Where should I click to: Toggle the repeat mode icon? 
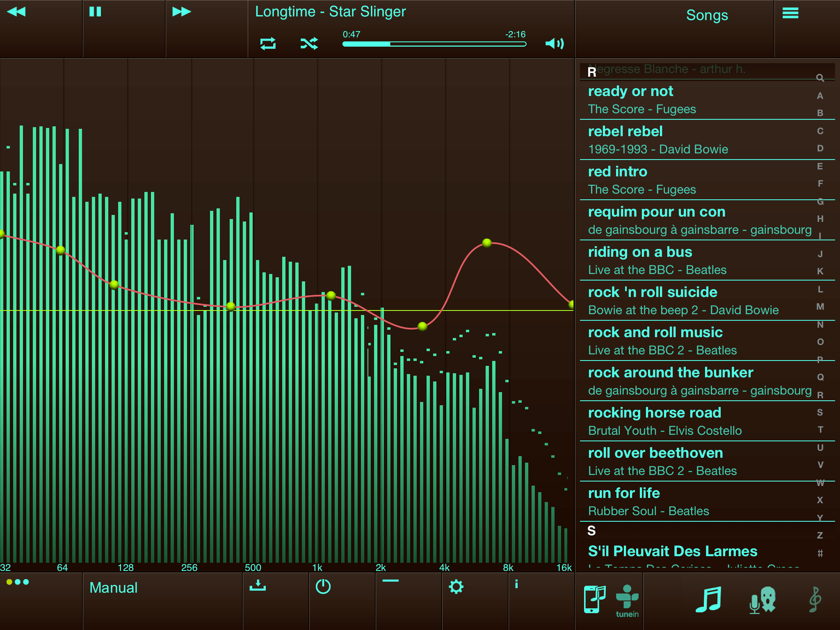268,43
